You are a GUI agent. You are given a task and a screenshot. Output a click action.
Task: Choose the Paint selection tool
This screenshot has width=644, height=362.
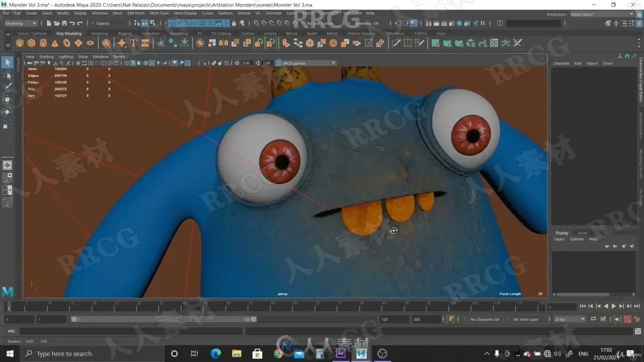point(8,87)
